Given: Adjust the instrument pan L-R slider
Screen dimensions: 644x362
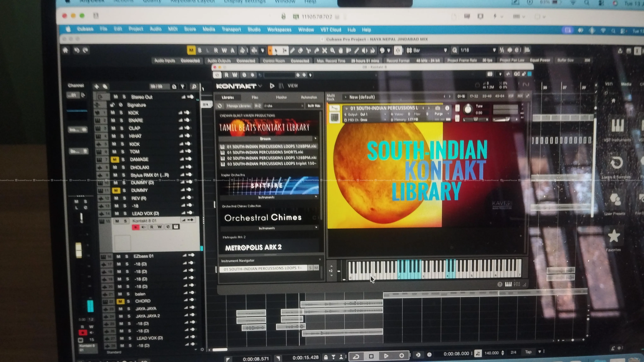Looking at the screenshot, I should 475,120.
